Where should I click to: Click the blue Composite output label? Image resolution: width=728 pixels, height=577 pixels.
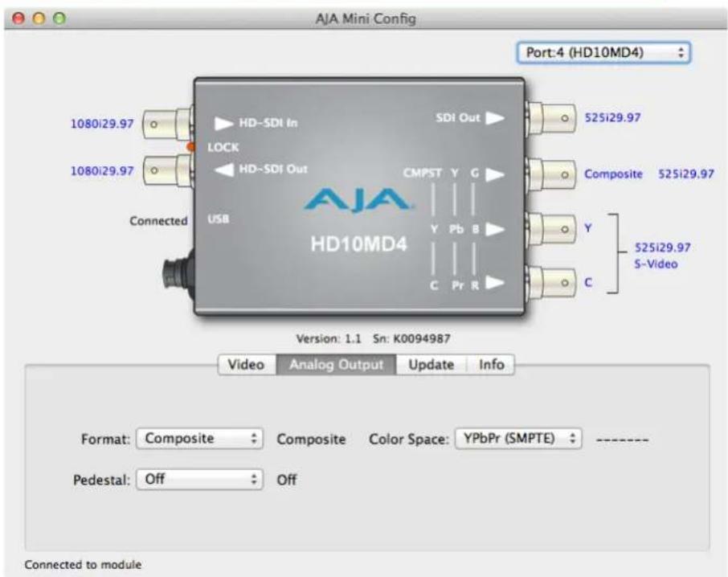point(613,174)
